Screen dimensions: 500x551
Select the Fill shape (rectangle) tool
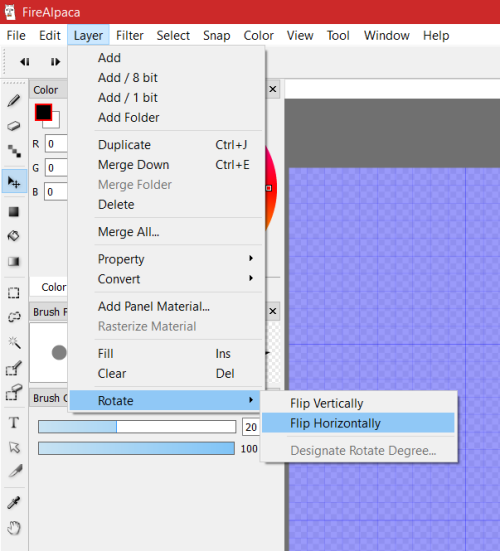14,212
